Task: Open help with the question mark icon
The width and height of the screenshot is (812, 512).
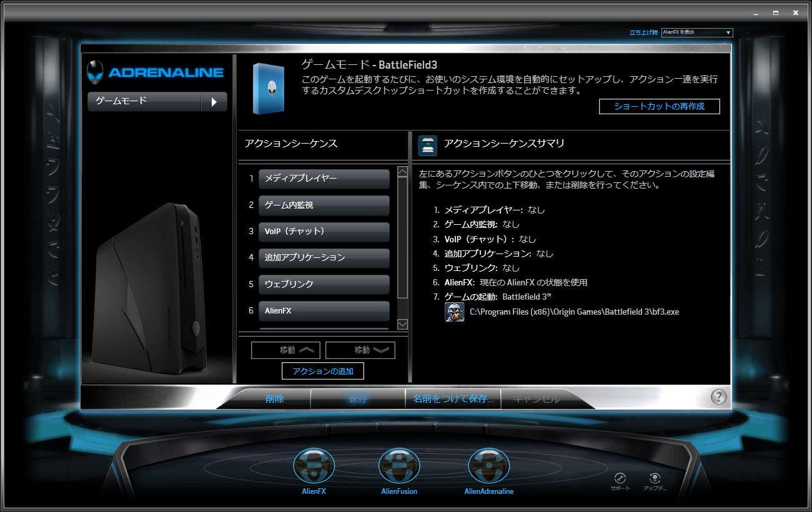Action: pos(719,396)
